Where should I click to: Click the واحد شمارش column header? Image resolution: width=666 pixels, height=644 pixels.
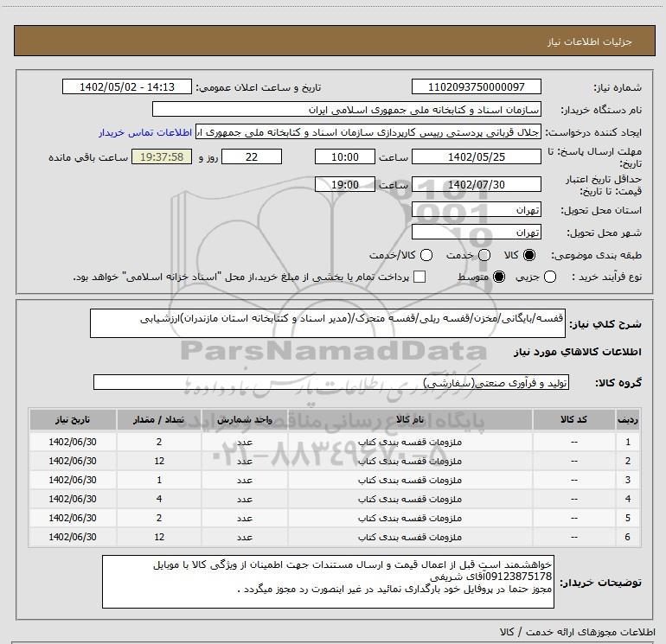[x=245, y=419]
